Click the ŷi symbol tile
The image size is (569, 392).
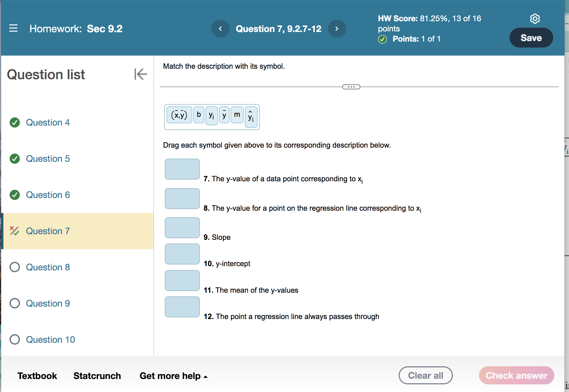[251, 117]
